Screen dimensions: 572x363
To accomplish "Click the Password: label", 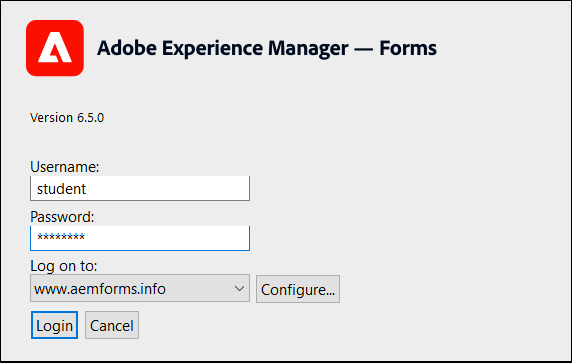I will point(62,217).
